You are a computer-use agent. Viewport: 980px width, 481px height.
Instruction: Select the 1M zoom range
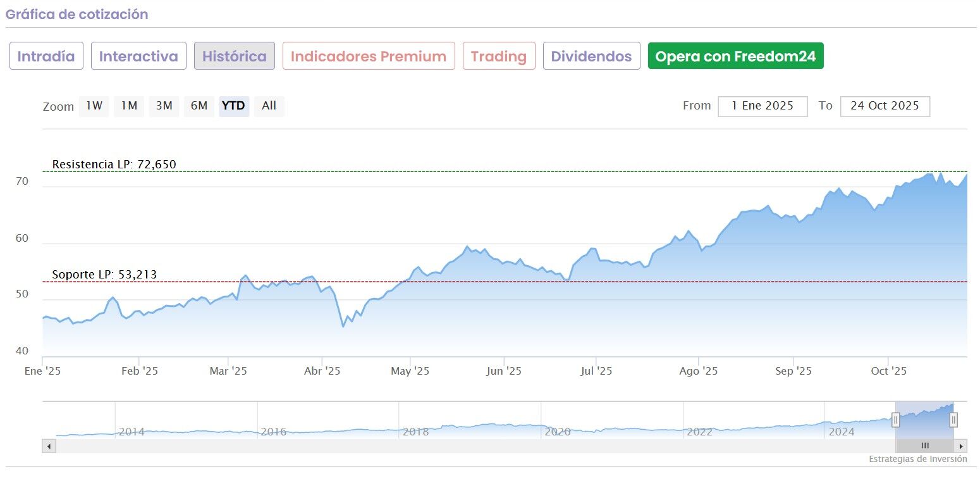129,106
